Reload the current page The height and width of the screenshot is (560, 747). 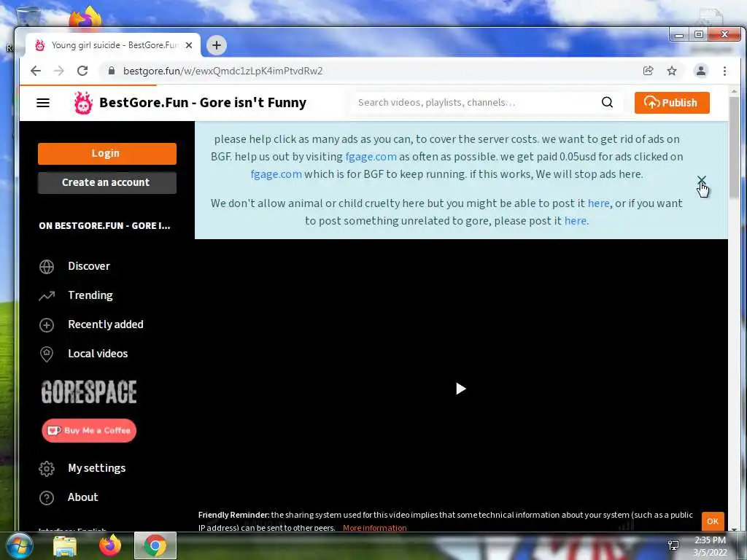click(82, 71)
